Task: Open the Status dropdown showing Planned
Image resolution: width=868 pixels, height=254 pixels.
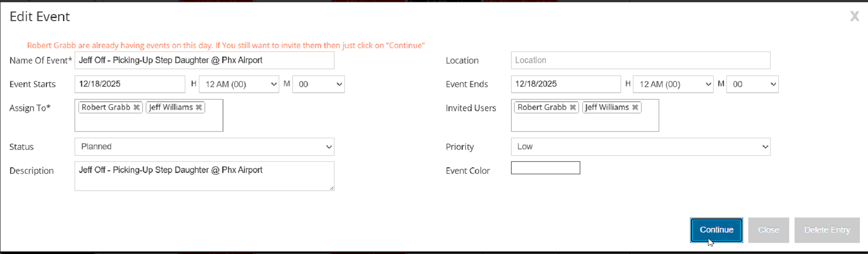Action: coord(204,147)
